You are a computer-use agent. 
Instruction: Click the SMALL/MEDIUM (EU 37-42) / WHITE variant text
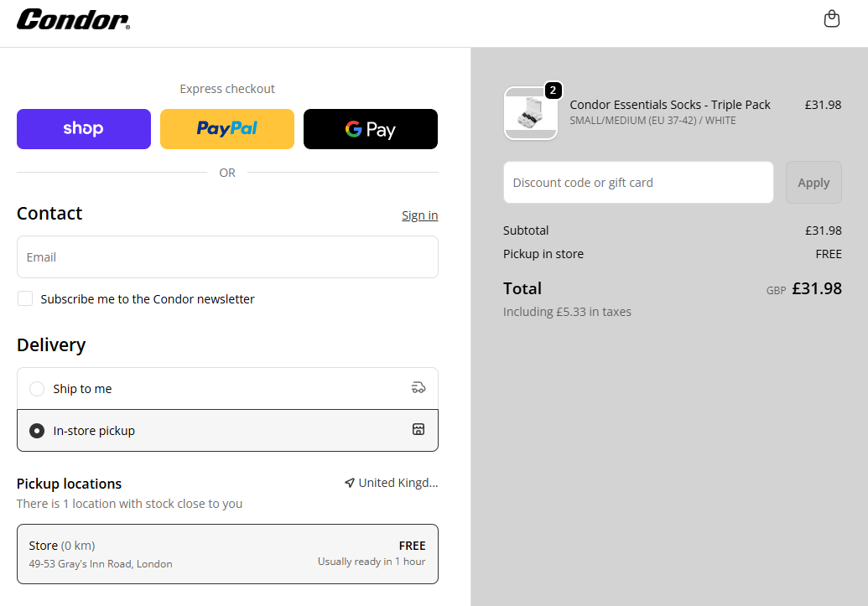(652, 120)
